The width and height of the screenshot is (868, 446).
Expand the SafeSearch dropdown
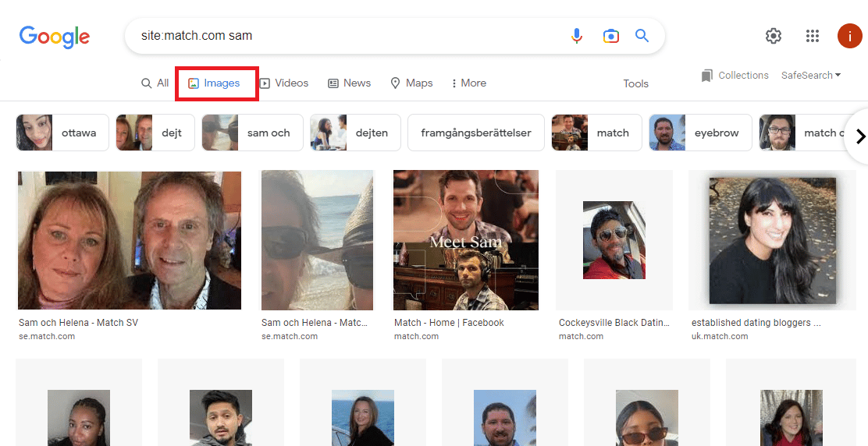point(811,76)
